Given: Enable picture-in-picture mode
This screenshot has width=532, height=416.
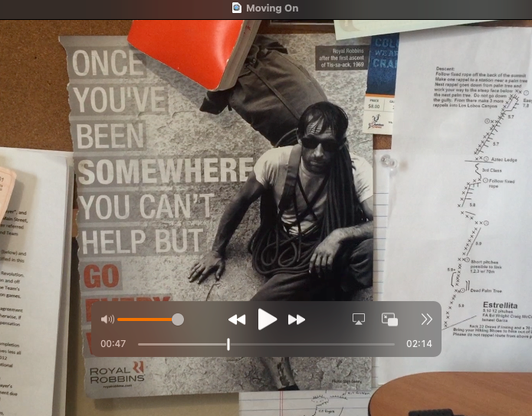Looking at the screenshot, I should click(390, 319).
